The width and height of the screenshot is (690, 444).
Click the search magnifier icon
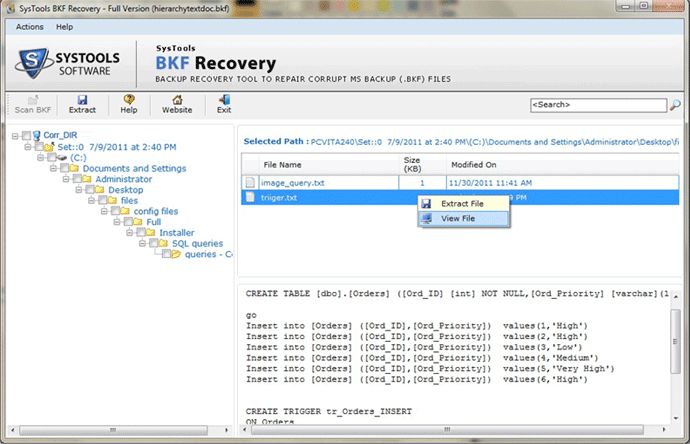pos(675,105)
